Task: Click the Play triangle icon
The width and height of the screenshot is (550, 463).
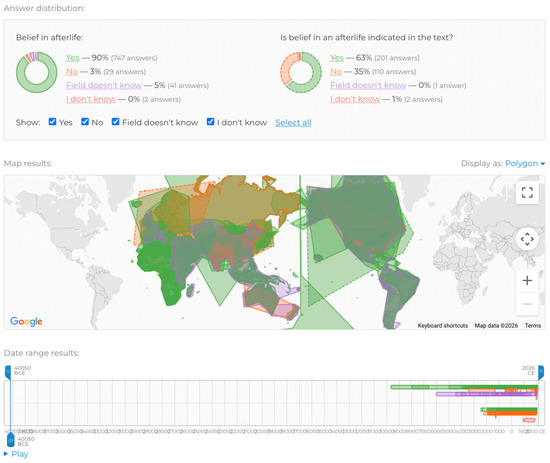Action: 6,454
